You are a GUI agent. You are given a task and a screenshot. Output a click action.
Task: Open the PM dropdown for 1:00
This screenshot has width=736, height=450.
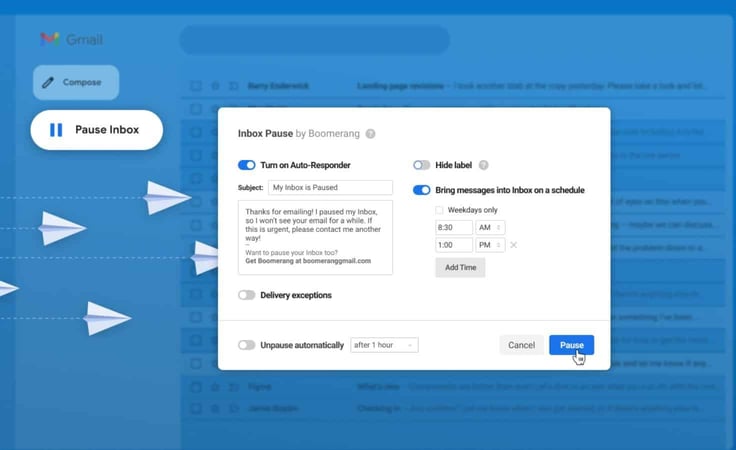coord(490,245)
